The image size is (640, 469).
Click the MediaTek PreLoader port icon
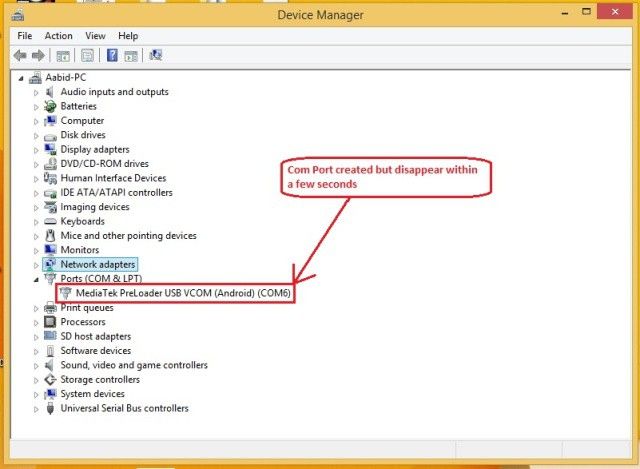(x=65, y=293)
